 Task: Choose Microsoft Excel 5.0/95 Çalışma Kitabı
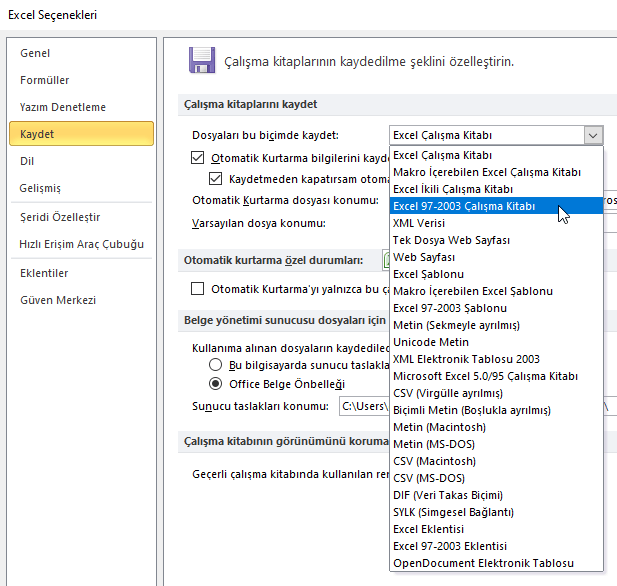pos(496,376)
